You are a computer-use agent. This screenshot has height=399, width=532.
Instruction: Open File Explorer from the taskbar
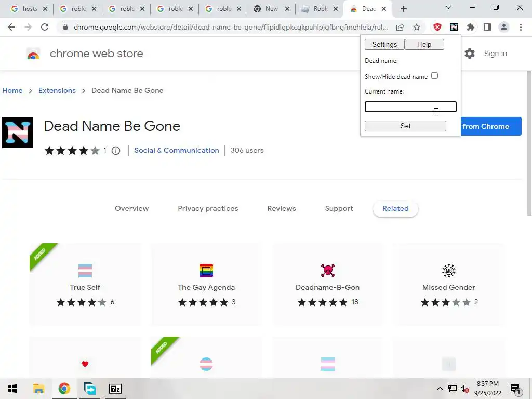(x=38, y=389)
